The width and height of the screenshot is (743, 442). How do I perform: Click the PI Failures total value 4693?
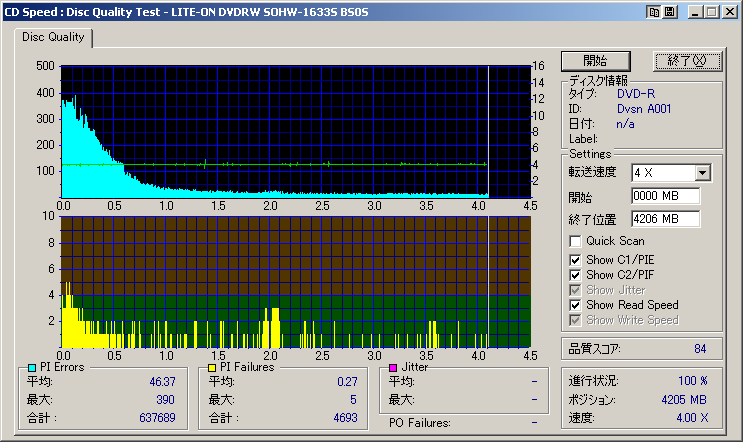345,418
